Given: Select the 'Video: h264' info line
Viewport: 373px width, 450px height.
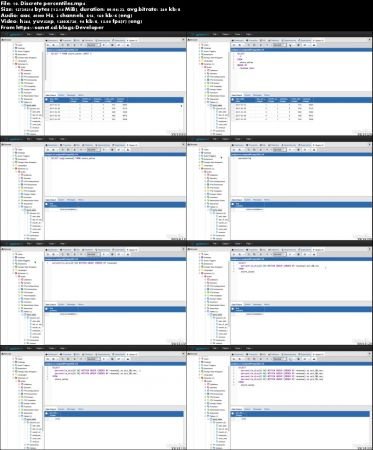Looking at the screenshot, I should click(71, 21).
